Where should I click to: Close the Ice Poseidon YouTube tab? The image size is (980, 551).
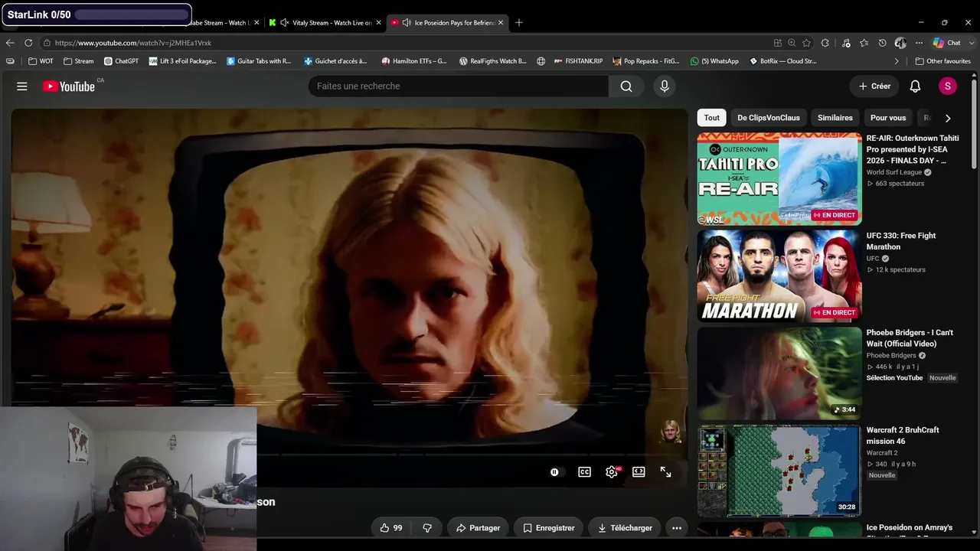click(x=501, y=23)
